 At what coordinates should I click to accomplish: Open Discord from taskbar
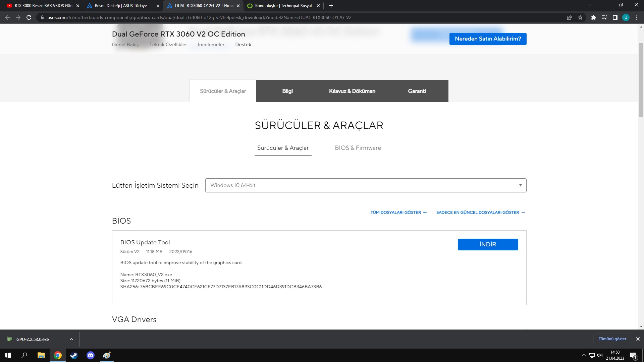pos(90,355)
